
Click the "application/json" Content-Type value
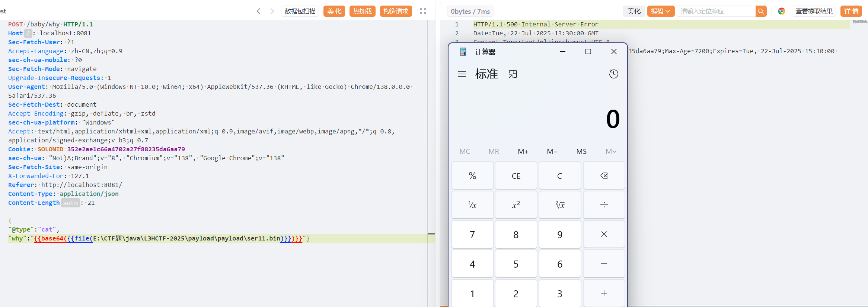[89, 194]
